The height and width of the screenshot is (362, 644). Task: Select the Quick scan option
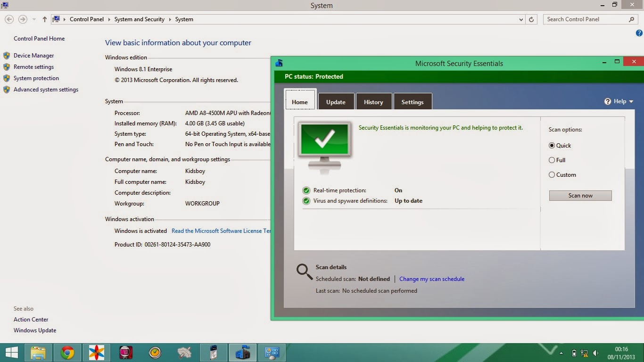click(552, 146)
